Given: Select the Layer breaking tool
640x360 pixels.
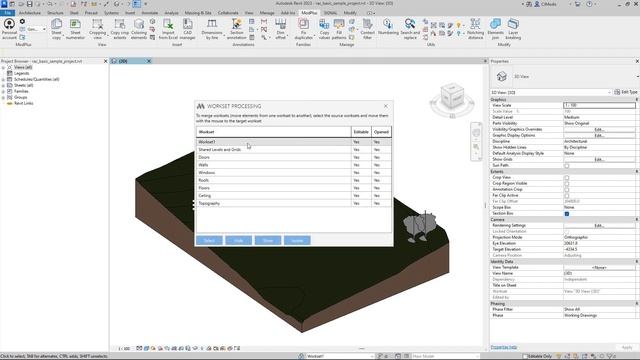Looking at the screenshot, I should (x=513, y=29).
